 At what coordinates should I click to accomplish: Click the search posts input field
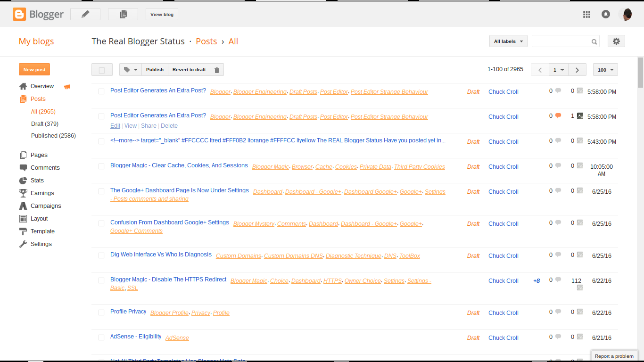[561, 41]
